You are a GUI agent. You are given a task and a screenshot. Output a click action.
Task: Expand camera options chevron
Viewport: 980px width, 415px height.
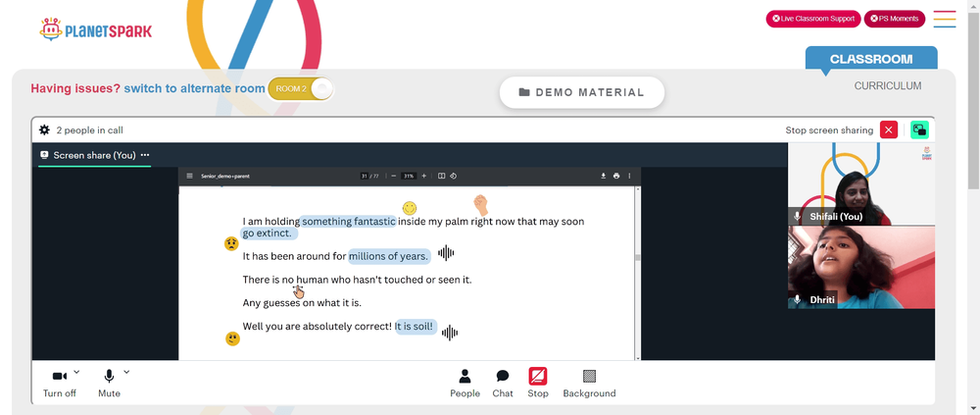point(76,372)
